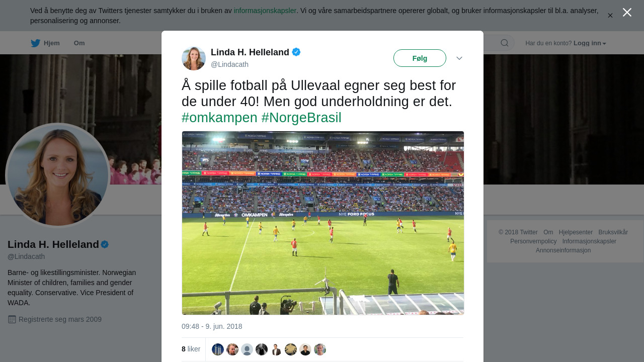This screenshot has height=362, width=644.
Task: Open last liker's avatar in row
Action: (x=320, y=349)
